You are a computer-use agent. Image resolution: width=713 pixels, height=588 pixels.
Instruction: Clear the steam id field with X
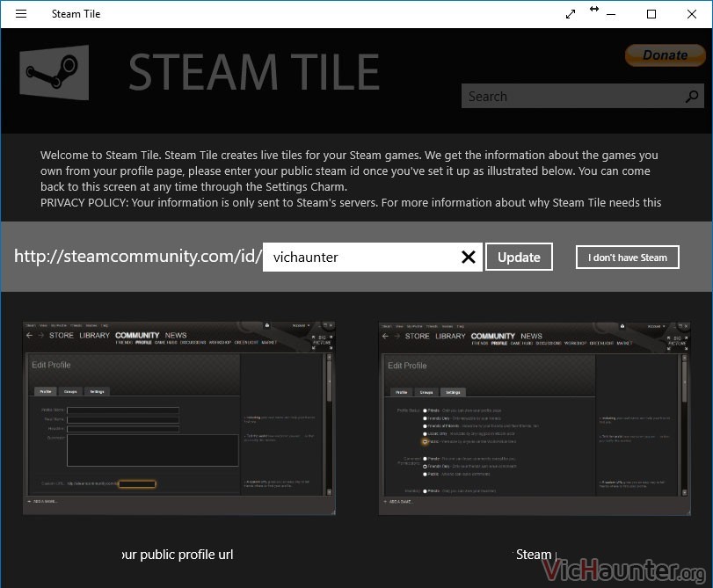469,257
